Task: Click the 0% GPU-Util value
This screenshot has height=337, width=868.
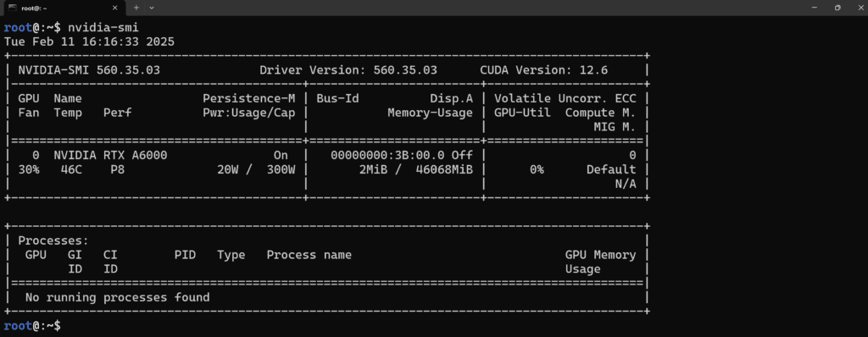Action: point(537,170)
